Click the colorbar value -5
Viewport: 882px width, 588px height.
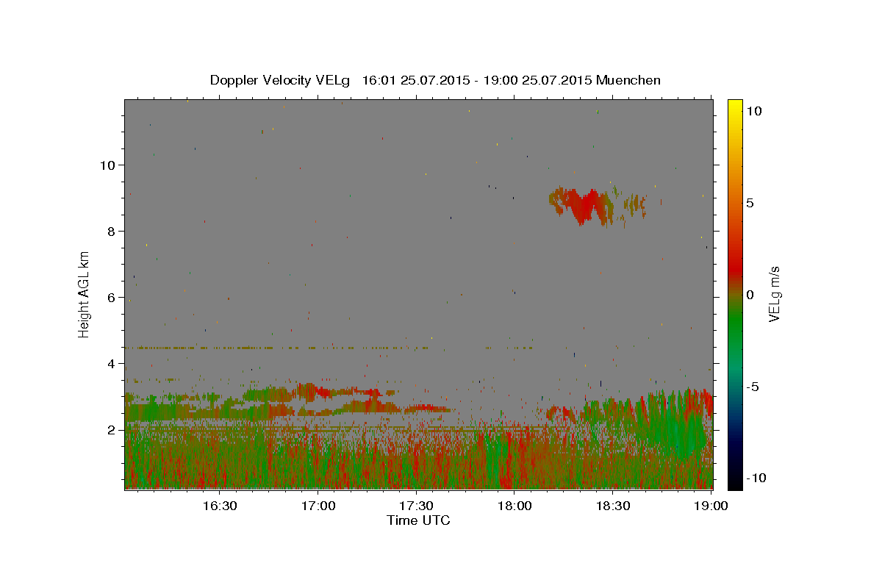click(753, 387)
